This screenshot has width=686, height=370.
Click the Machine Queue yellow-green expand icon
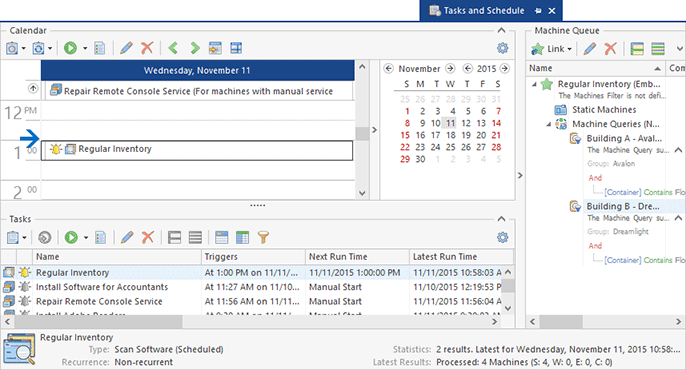637,49
